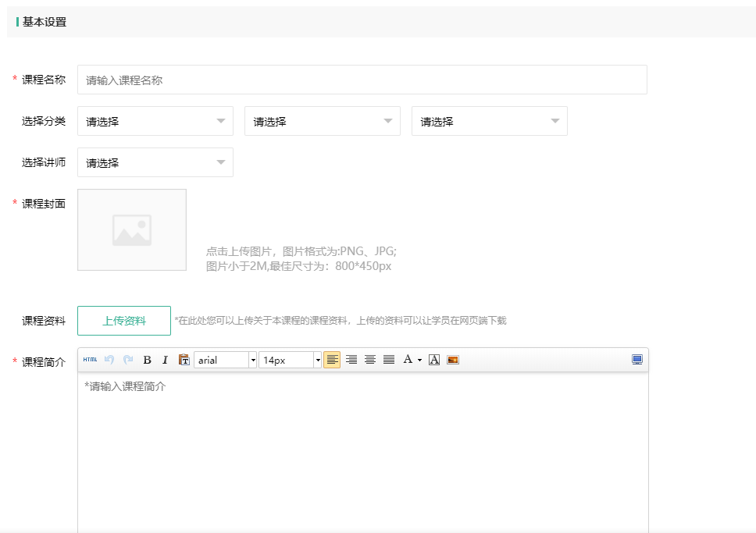Image resolution: width=756 pixels, height=533 pixels.
Task: Click into the 课程简介 editor area
Action: click(363, 453)
